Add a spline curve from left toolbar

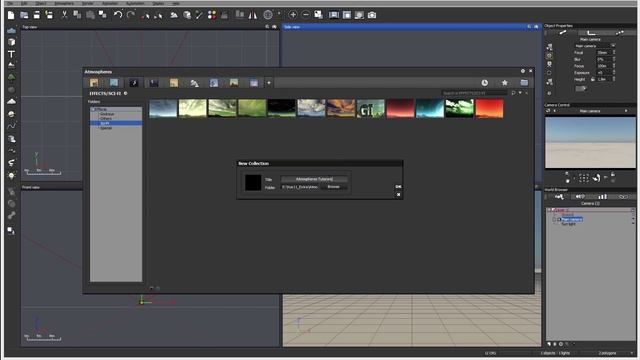[11, 126]
